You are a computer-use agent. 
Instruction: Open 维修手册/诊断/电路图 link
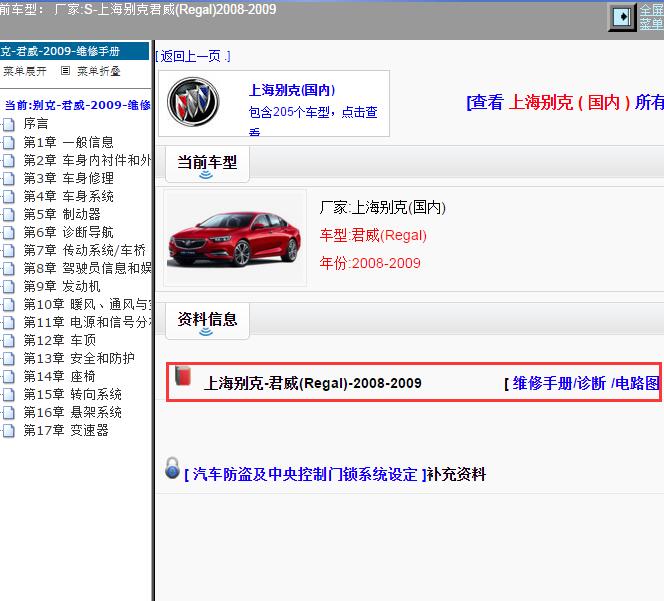586,383
